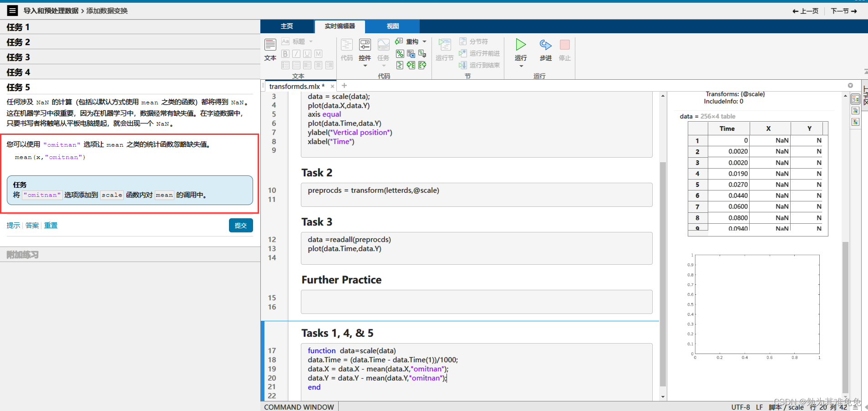868x411 pixels.
Task: Click 运行到结束 run to end
Action: click(479, 65)
